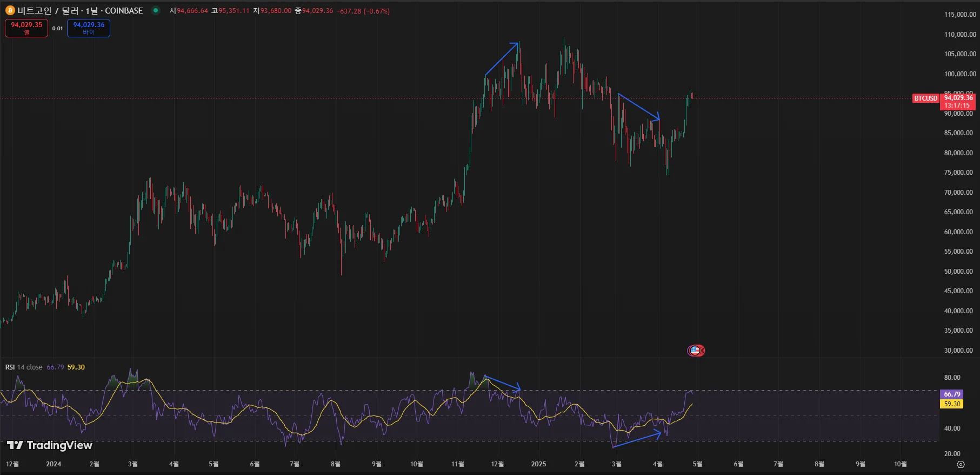Viewport: 980px width, 475px height.
Task: Click the change value −637.28 (−0.67%)
Action: click(x=363, y=11)
